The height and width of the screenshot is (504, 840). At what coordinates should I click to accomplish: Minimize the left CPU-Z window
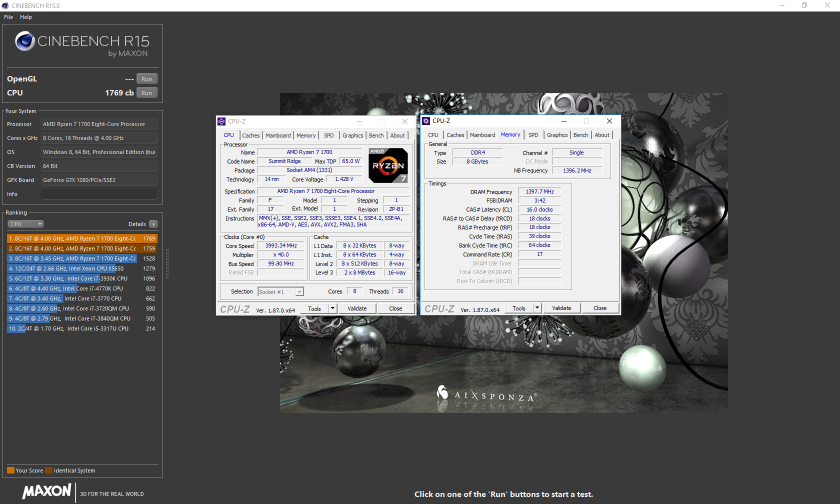click(x=359, y=121)
